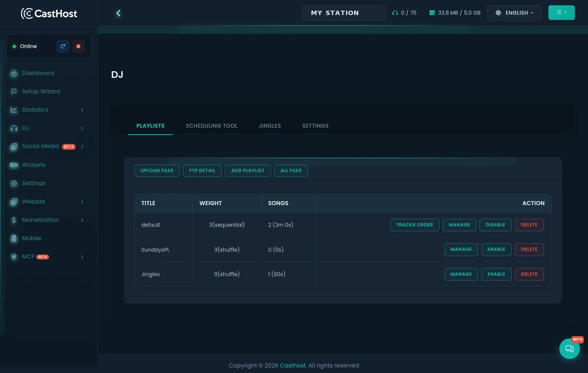Click the '33.8 MB / 5.0 GB' storage text
Image resolution: width=588 pixels, height=373 pixels.
point(459,13)
